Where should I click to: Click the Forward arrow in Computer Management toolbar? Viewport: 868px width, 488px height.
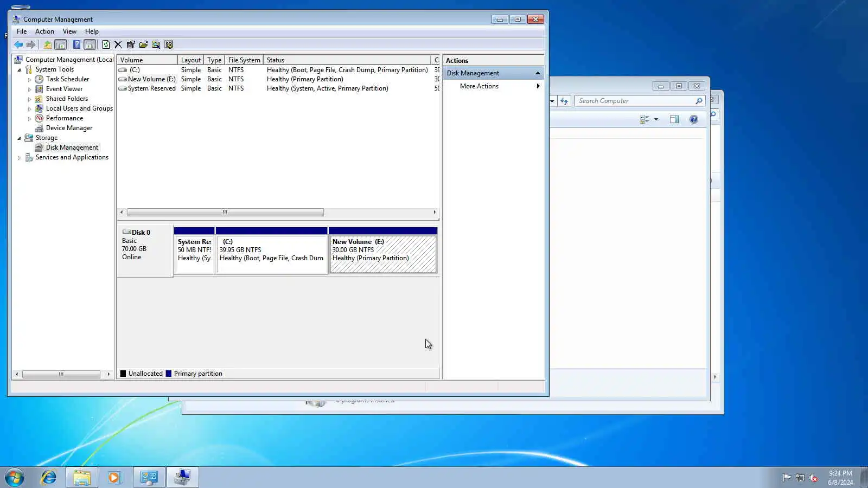[x=31, y=44]
